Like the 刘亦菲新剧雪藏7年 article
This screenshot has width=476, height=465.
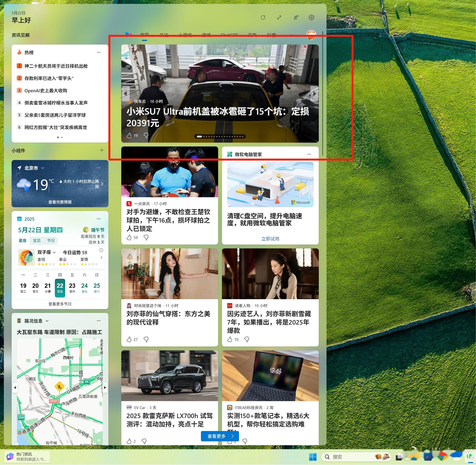pos(230,339)
